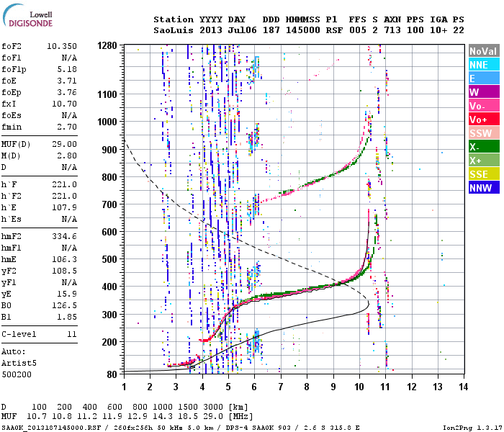Click the SAA0K_2013187145000.RSF filename
The height and width of the screenshot is (432, 504).
[51, 428]
